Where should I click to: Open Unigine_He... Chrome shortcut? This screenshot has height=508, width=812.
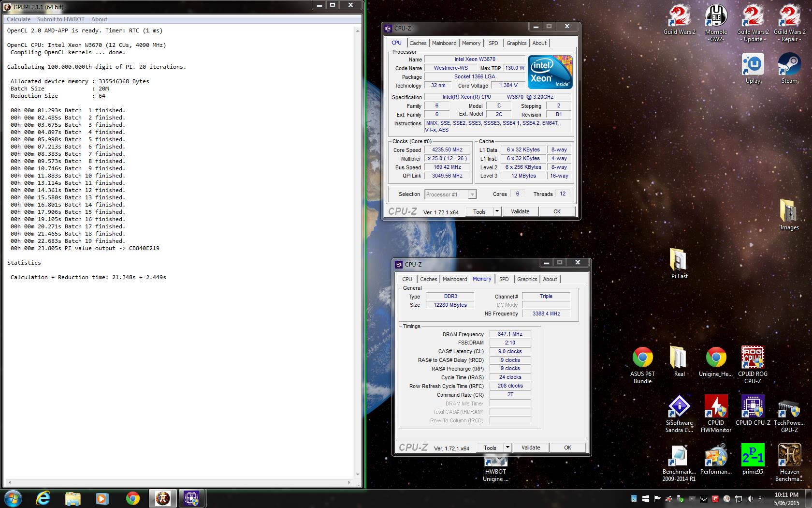pos(716,361)
